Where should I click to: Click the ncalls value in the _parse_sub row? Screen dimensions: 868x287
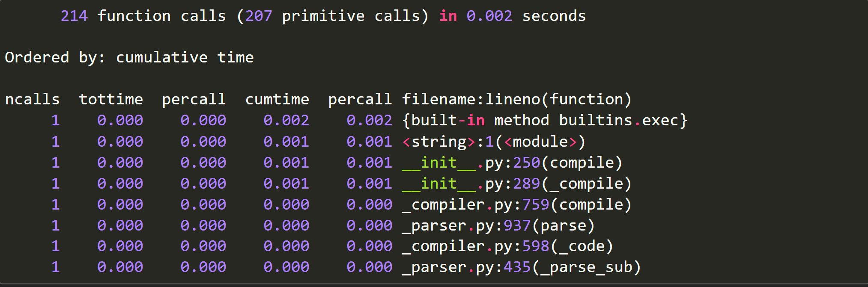55,267
